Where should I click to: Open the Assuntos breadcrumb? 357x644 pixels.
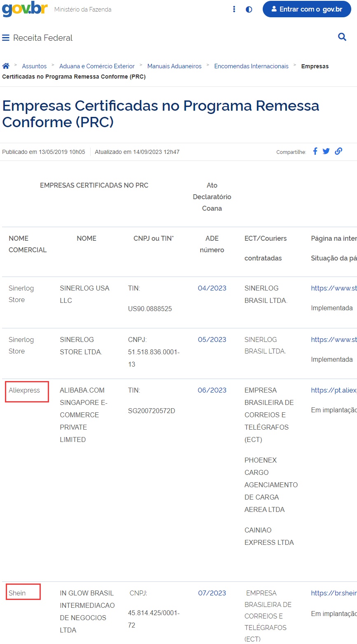tap(34, 66)
